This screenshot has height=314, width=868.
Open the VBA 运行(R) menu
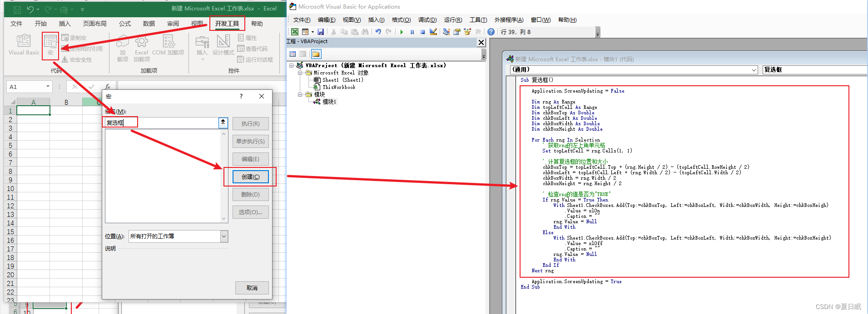tap(453, 20)
